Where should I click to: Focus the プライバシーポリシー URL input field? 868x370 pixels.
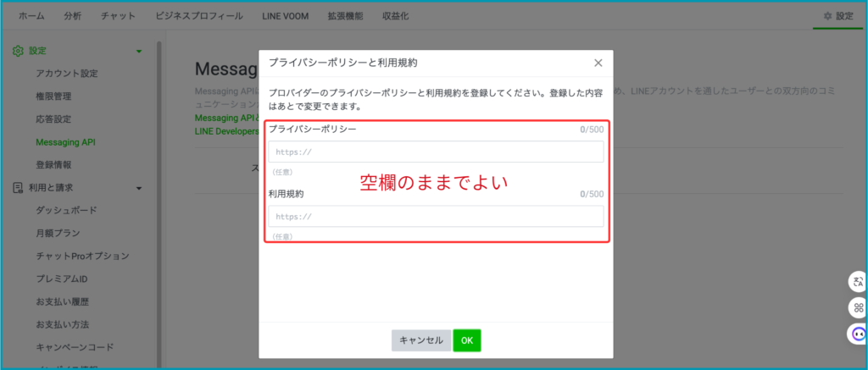pyautogui.click(x=437, y=152)
